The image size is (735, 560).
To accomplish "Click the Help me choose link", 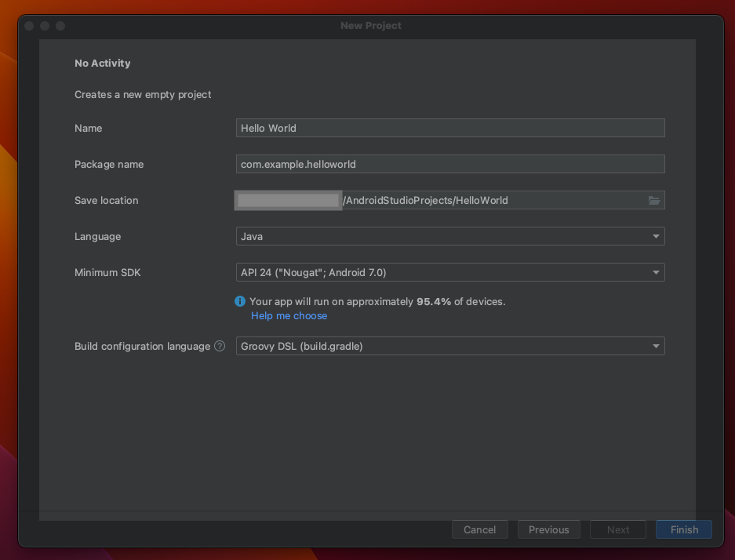I will 289,315.
